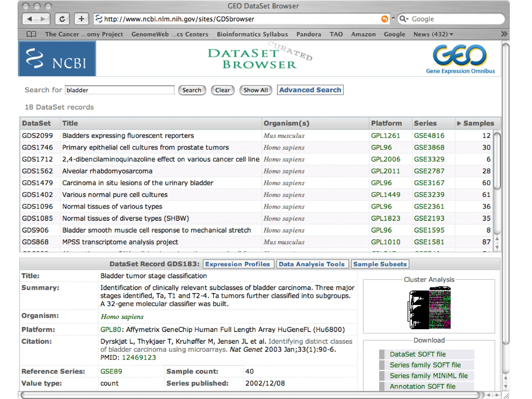Reload the page with the refresh button

click(x=62, y=19)
